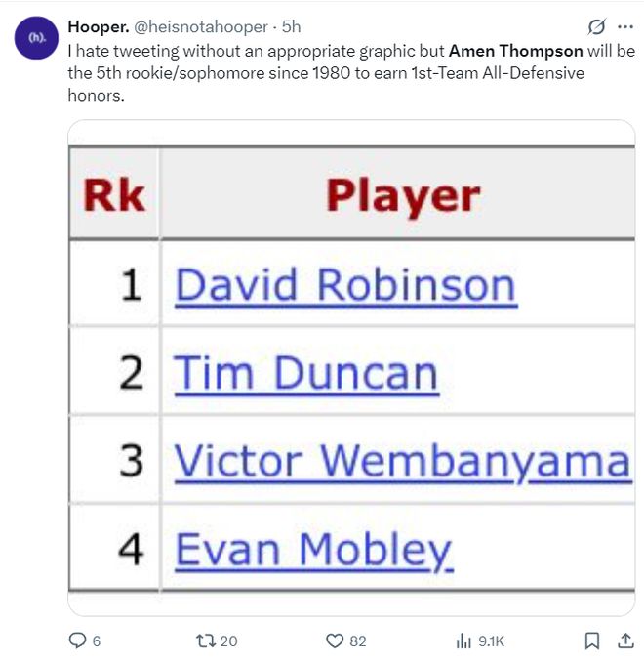The height and width of the screenshot is (662, 644).
Task: Select the Victor Wembanyama link
Action: click(x=402, y=461)
